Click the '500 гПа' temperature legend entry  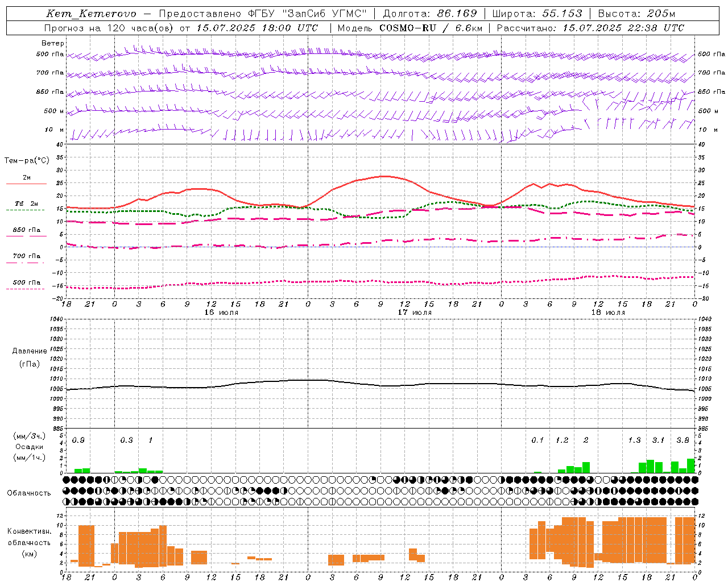point(27,282)
